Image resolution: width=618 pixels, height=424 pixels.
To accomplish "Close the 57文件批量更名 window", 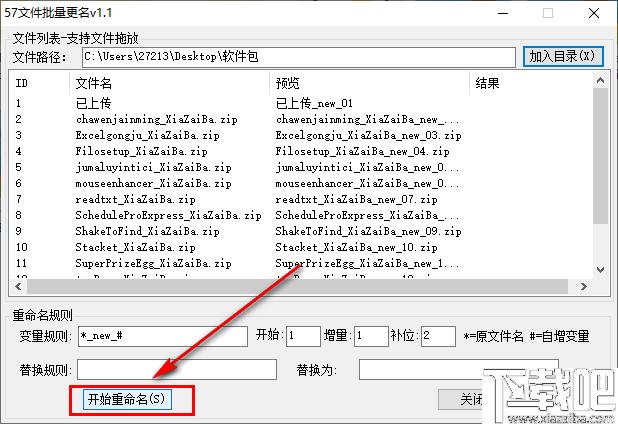I will tap(594, 13).
